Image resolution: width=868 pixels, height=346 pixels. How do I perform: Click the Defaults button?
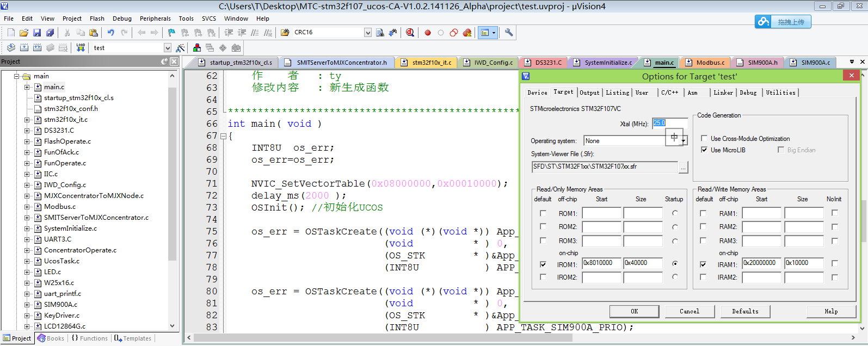coord(745,311)
